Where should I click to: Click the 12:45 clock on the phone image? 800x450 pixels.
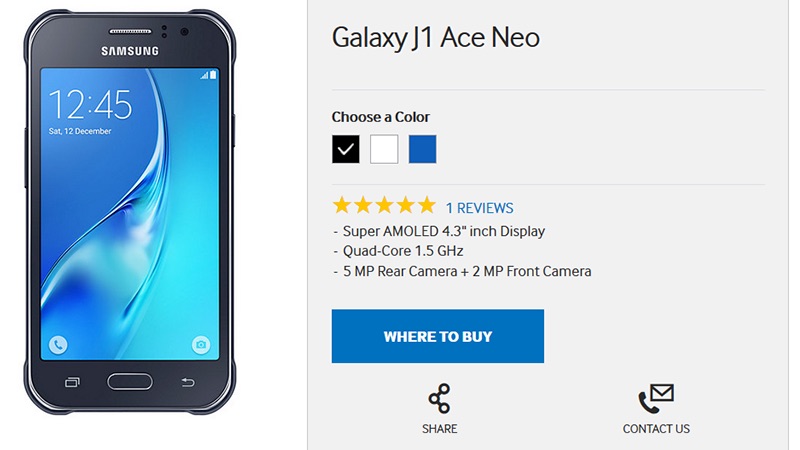point(90,104)
